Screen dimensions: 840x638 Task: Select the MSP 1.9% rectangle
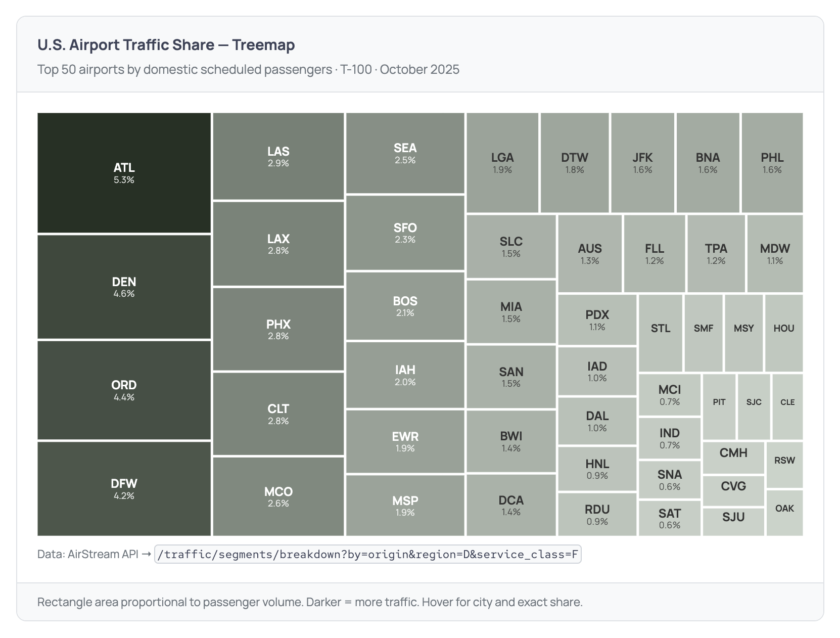(x=405, y=505)
